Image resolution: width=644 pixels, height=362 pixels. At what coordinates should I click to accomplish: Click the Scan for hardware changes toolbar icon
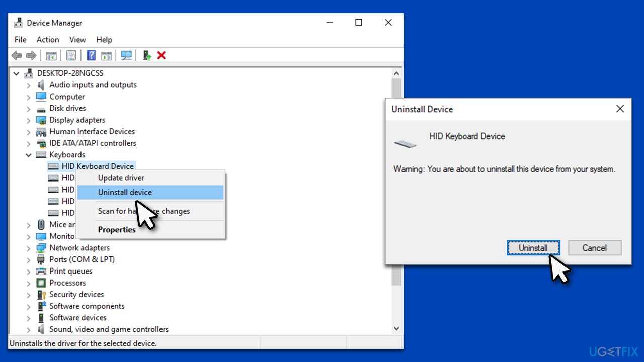[x=126, y=55]
